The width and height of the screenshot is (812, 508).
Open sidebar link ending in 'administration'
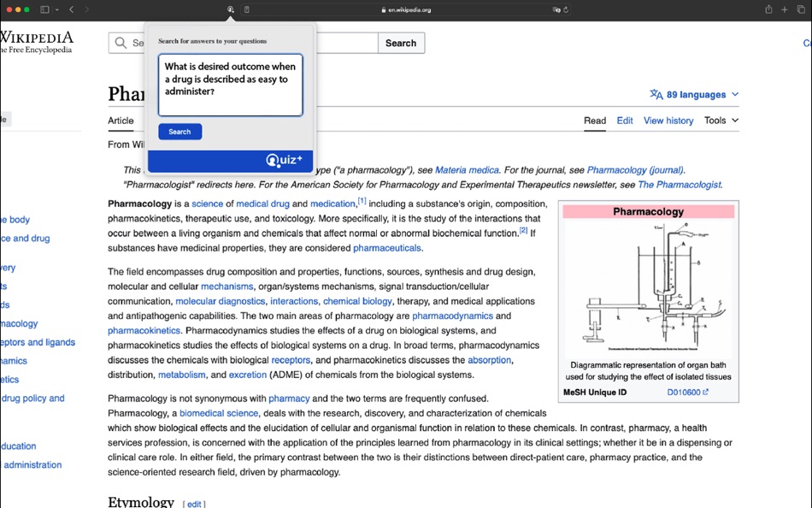point(32,464)
